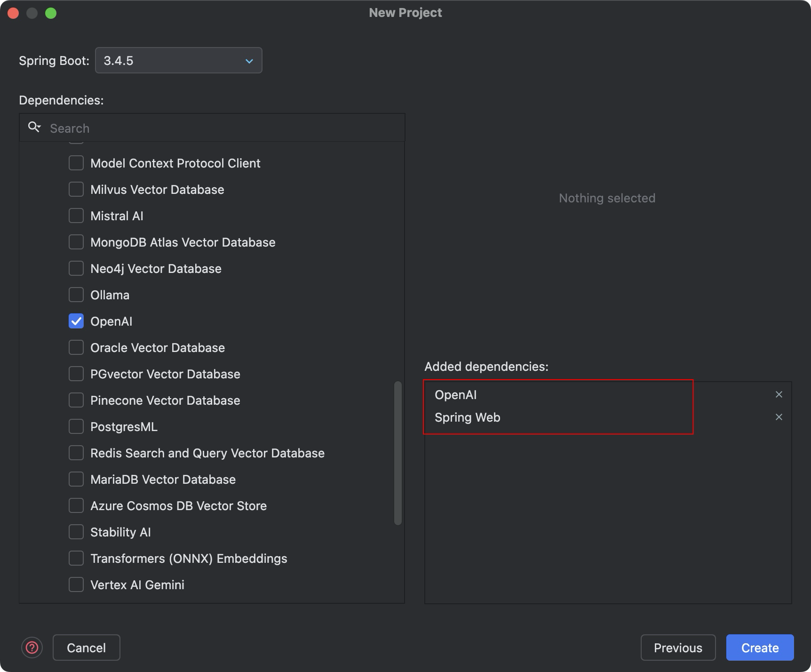Enable MongoDB Atlas Vector Database
Viewport: 811px width, 672px height.
click(76, 242)
